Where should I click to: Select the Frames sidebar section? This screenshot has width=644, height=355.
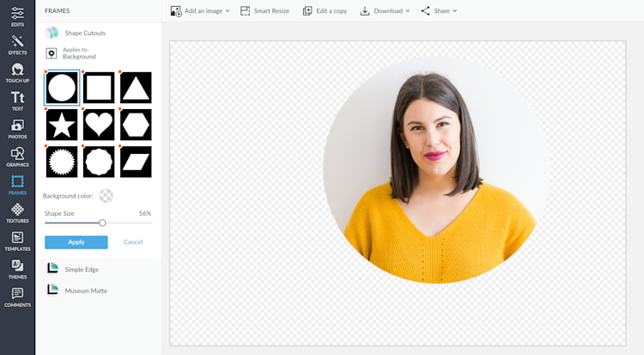click(17, 185)
